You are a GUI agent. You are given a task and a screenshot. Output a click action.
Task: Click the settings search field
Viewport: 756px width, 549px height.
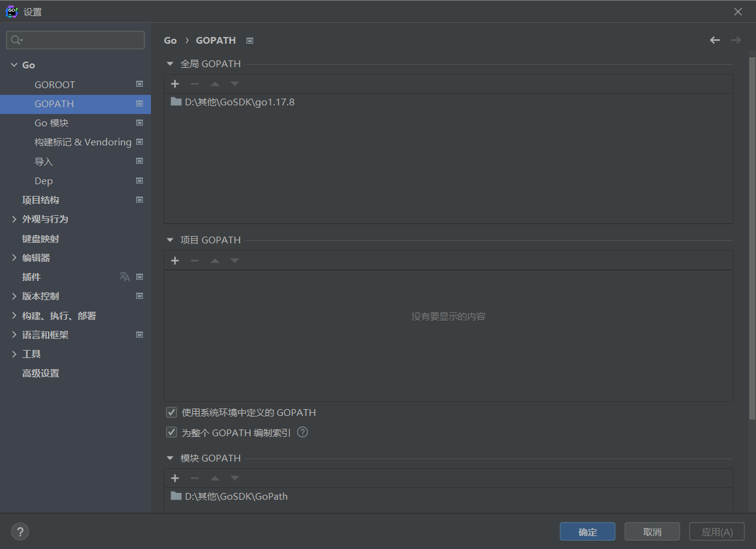[x=75, y=40]
